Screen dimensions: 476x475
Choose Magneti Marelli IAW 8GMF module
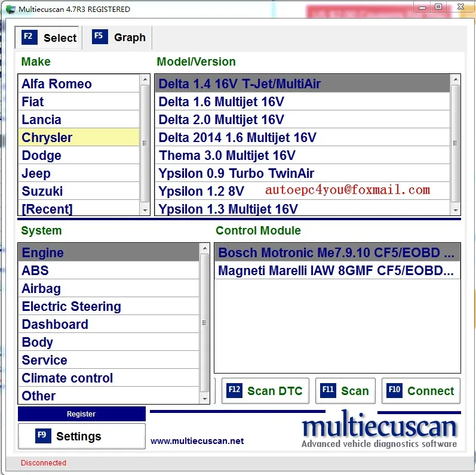[x=337, y=270]
